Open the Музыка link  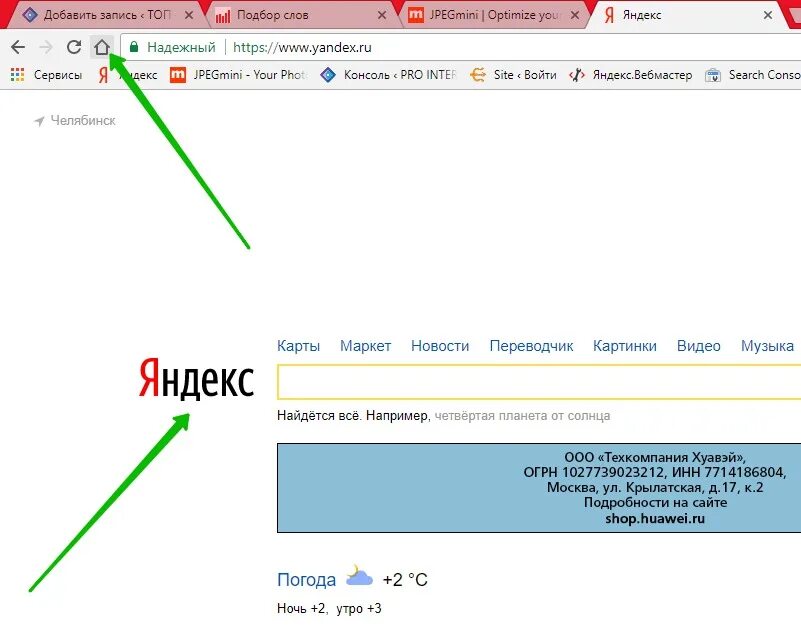pyautogui.click(x=767, y=346)
